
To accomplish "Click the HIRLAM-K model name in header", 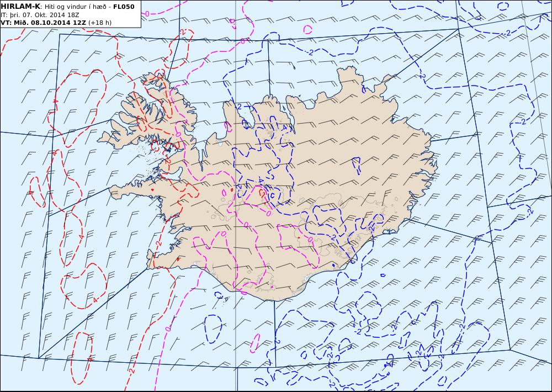I will 20,7.
